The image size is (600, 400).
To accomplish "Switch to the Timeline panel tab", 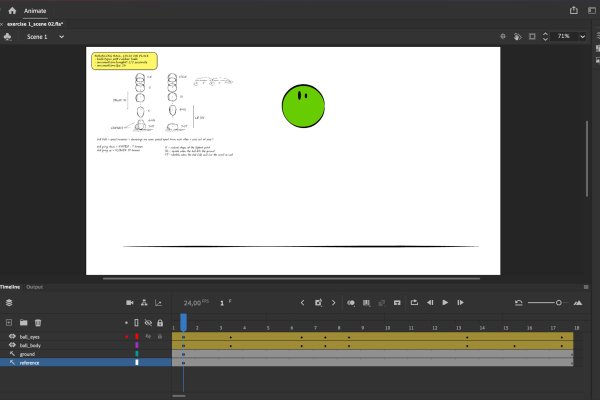I will pos(10,287).
